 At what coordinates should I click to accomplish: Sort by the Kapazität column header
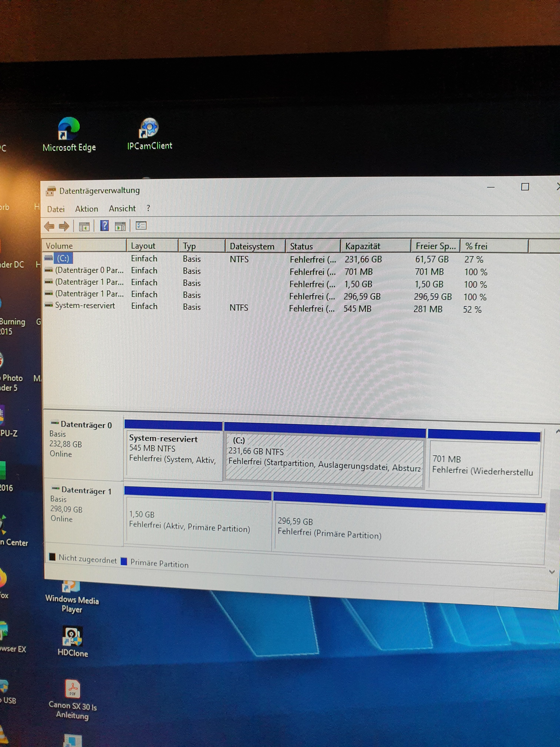pyautogui.click(x=363, y=246)
